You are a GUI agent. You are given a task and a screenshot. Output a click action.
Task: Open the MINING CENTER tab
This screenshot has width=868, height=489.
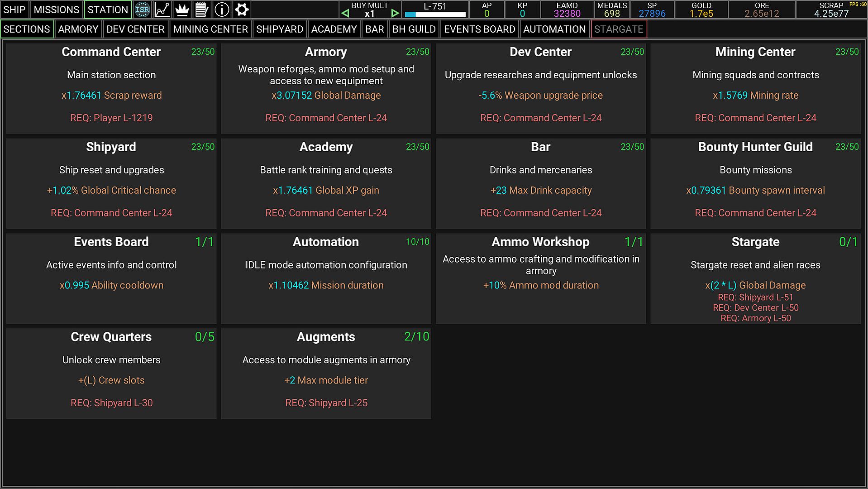210,29
